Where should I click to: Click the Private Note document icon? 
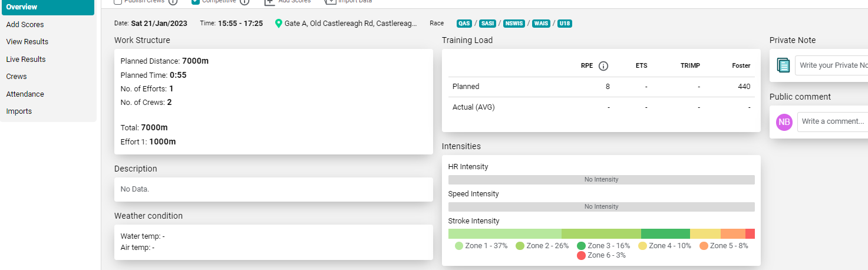[783, 65]
